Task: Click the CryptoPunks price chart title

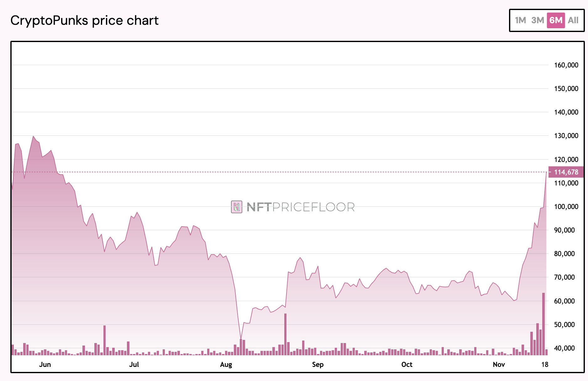Action: (84, 20)
